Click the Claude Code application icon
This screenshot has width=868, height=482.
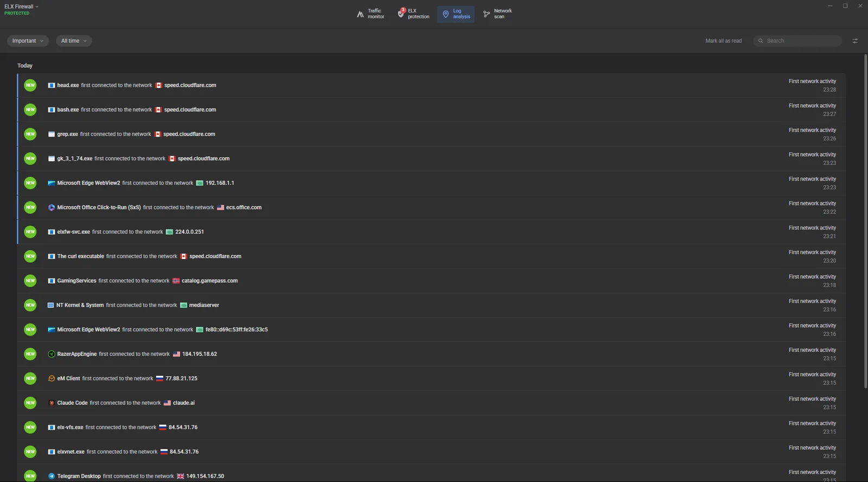pos(52,403)
